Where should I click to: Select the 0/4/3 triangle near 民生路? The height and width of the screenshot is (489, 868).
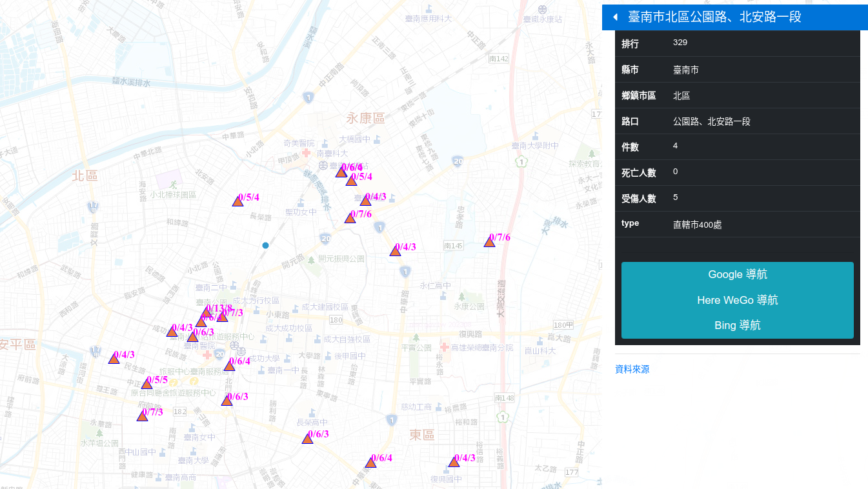(x=114, y=359)
